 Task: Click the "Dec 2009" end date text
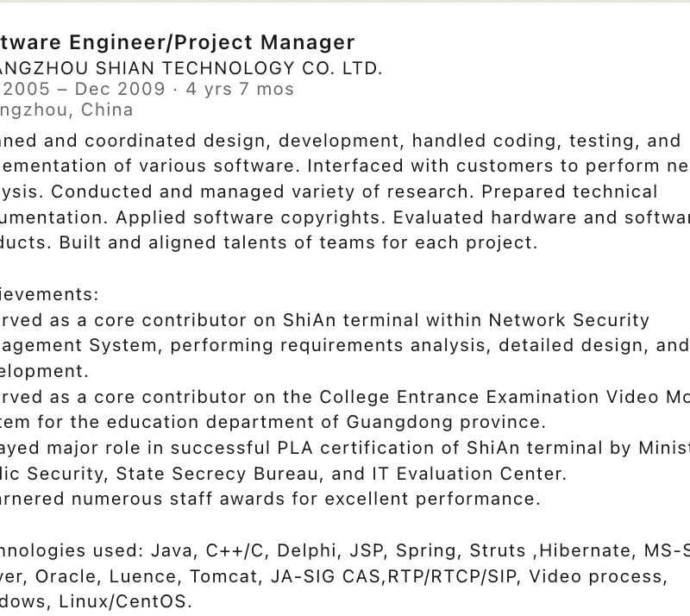click(x=120, y=89)
